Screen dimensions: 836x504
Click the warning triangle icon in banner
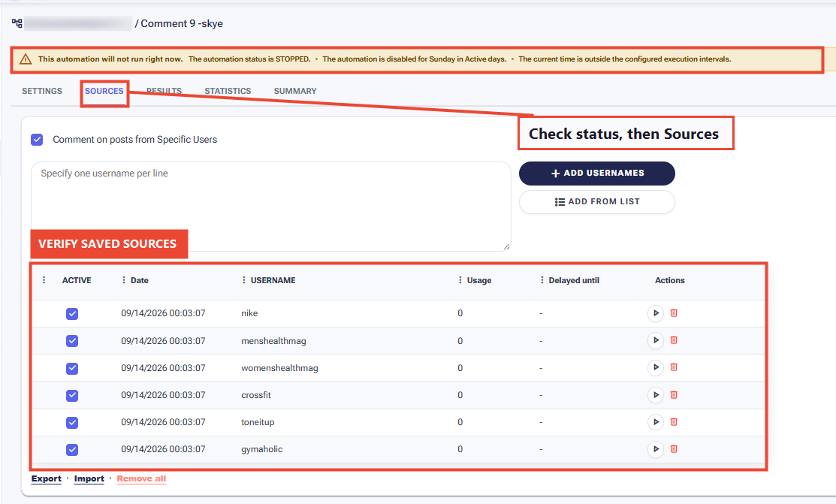(x=26, y=59)
